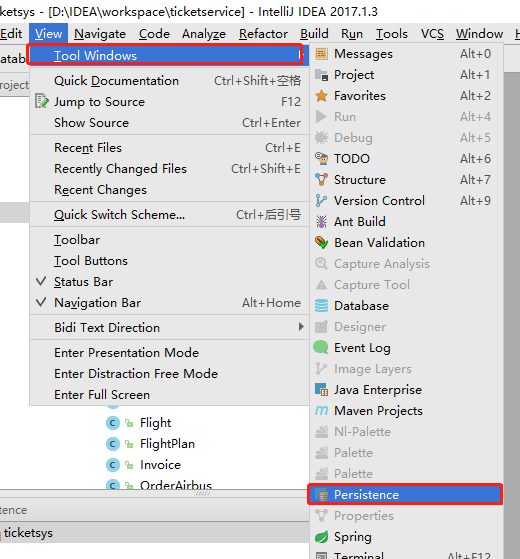Image resolution: width=520 pixels, height=559 pixels.
Task: Open the Analyze menu
Action: [x=204, y=34]
